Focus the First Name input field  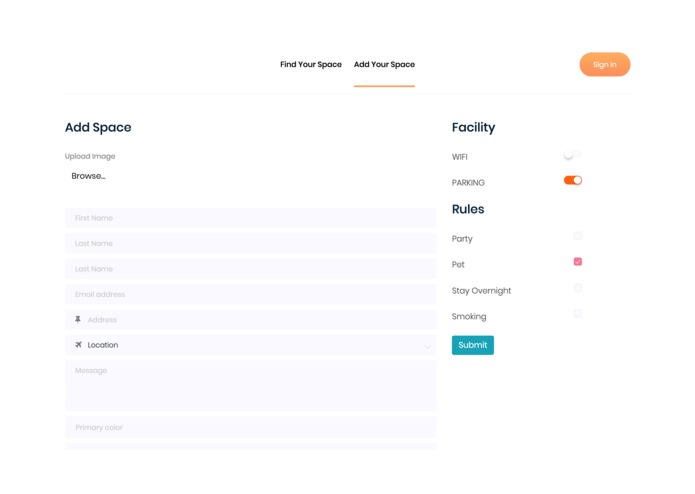tap(250, 218)
